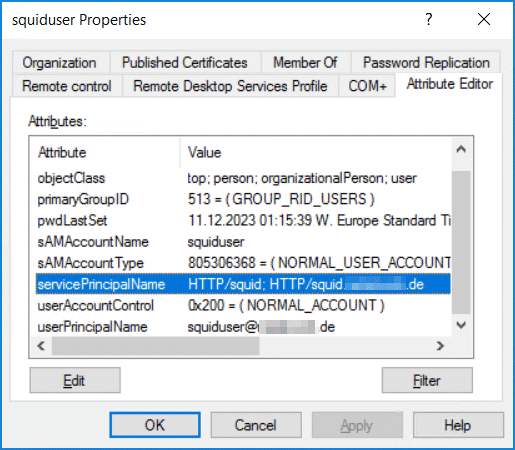Click the vertical scrollbar thumb in attribute list
Image resolution: width=515 pixels, height=450 pixels.
tap(461, 242)
